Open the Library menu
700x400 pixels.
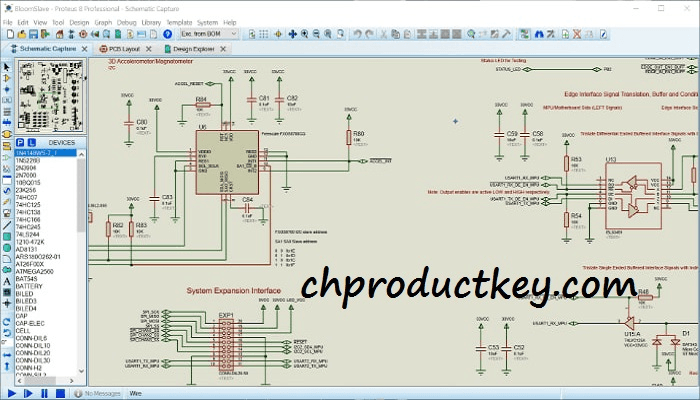coord(151,22)
